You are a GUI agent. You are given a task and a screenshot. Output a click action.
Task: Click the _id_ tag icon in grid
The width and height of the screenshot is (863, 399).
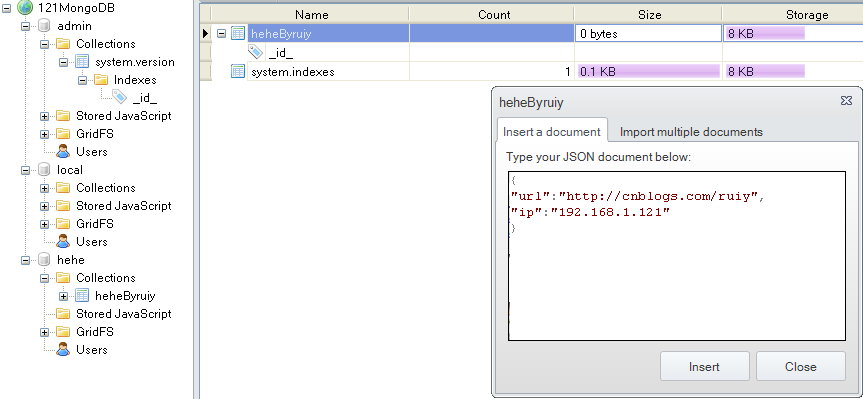point(255,52)
